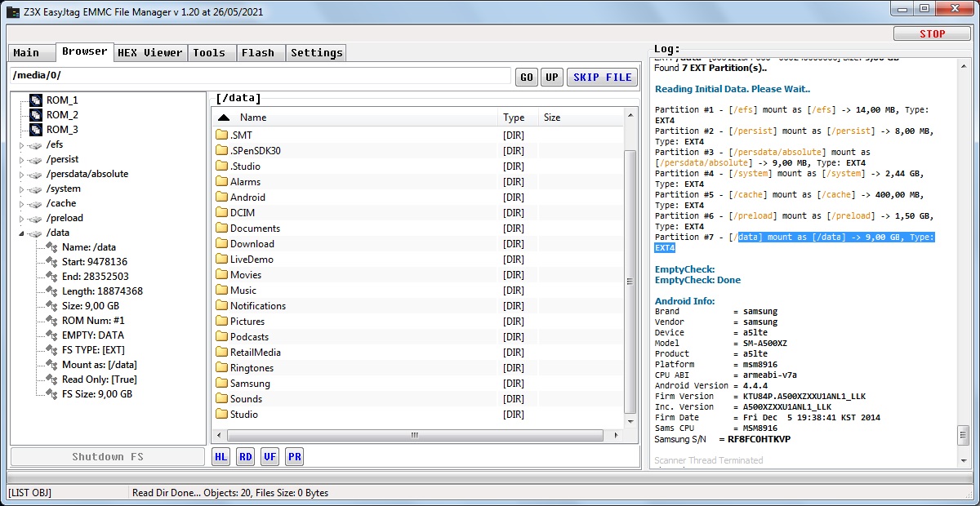This screenshot has width=980, height=506.
Task: Click the SKIP FILE button
Action: point(603,78)
